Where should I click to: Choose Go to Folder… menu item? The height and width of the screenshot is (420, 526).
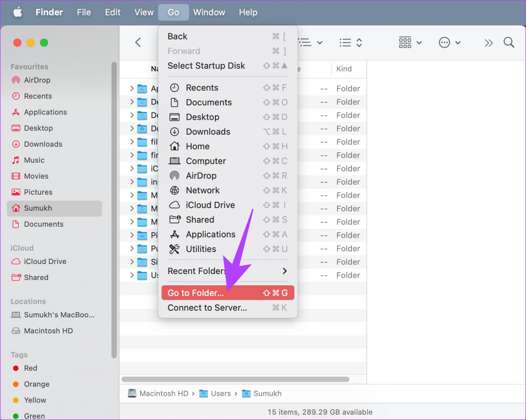[228, 293]
